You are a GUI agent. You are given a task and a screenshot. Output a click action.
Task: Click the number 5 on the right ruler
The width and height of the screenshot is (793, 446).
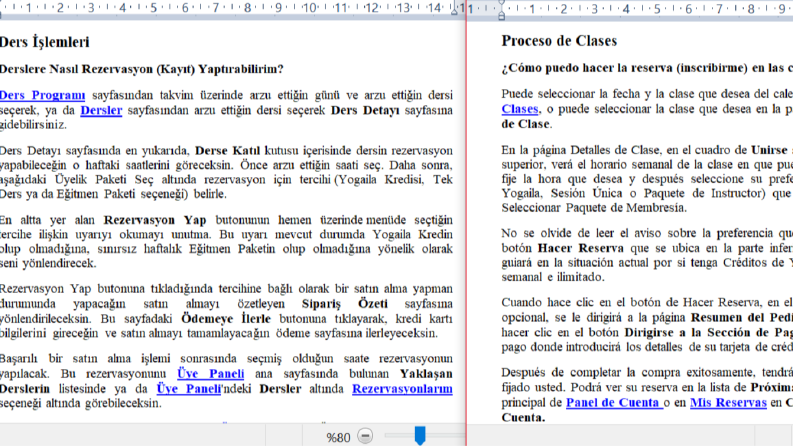pos(657,9)
